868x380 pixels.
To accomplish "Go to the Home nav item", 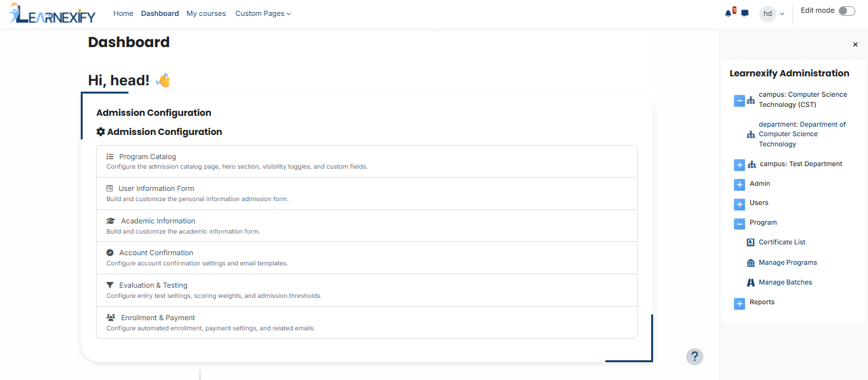I will point(123,13).
